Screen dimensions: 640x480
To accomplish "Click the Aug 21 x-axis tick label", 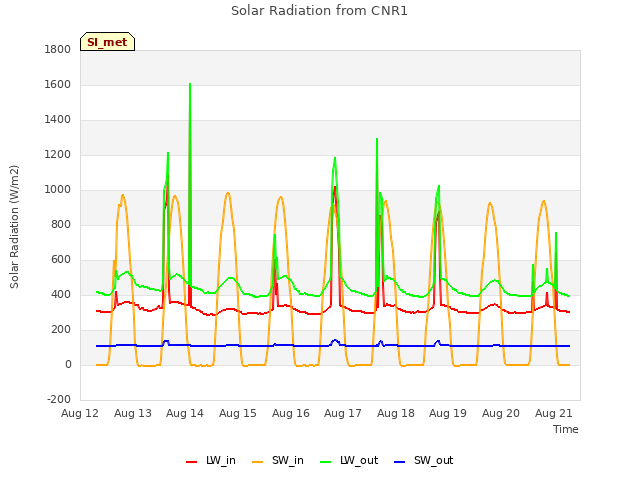I will [x=553, y=413].
